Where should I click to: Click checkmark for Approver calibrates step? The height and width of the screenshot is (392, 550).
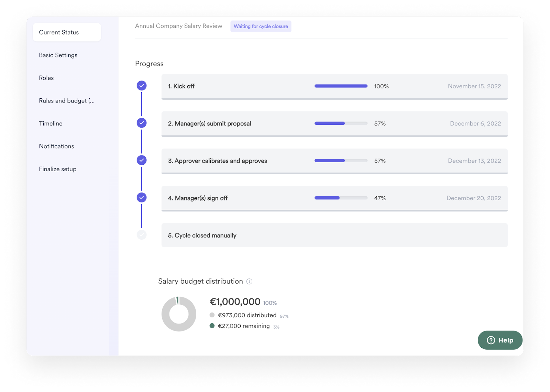(142, 160)
